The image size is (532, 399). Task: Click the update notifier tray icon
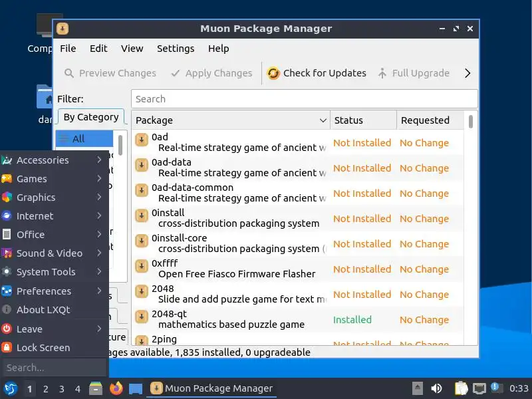pos(496,388)
